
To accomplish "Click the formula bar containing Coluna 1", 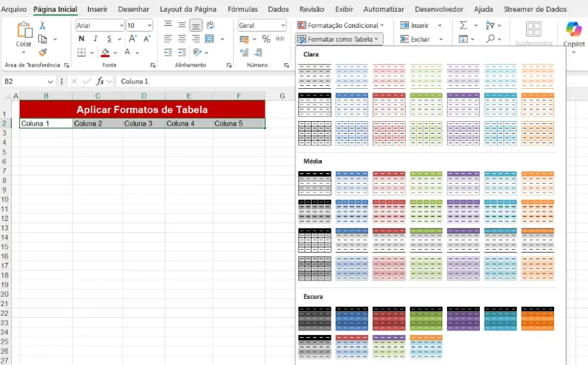I will [207, 82].
